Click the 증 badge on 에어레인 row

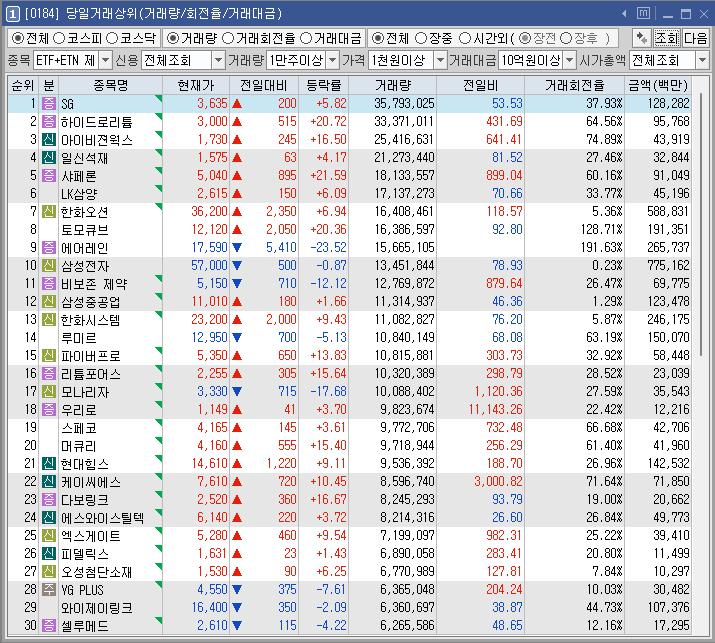(x=49, y=248)
